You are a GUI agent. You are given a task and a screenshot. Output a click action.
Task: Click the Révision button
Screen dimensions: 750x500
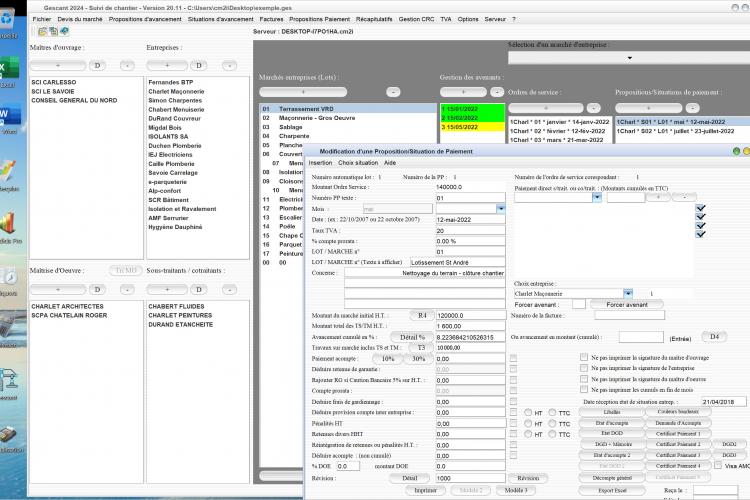coord(528,478)
